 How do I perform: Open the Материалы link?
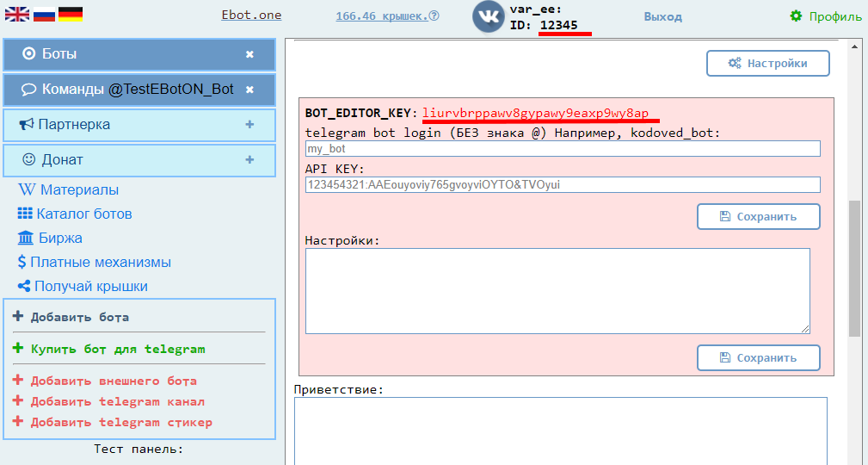tap(78, 190)
